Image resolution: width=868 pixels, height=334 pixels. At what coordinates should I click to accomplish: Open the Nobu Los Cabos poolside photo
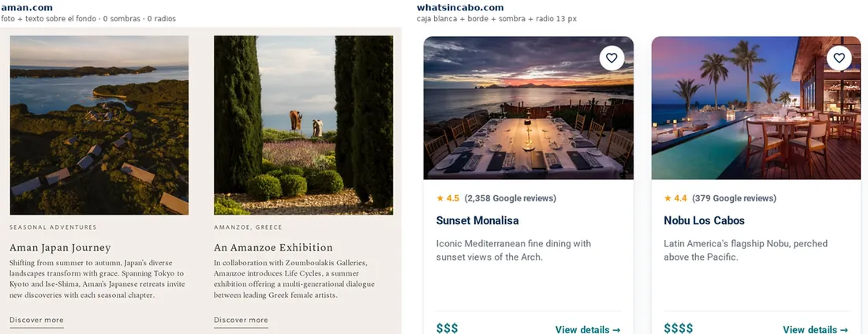(756, 108)
